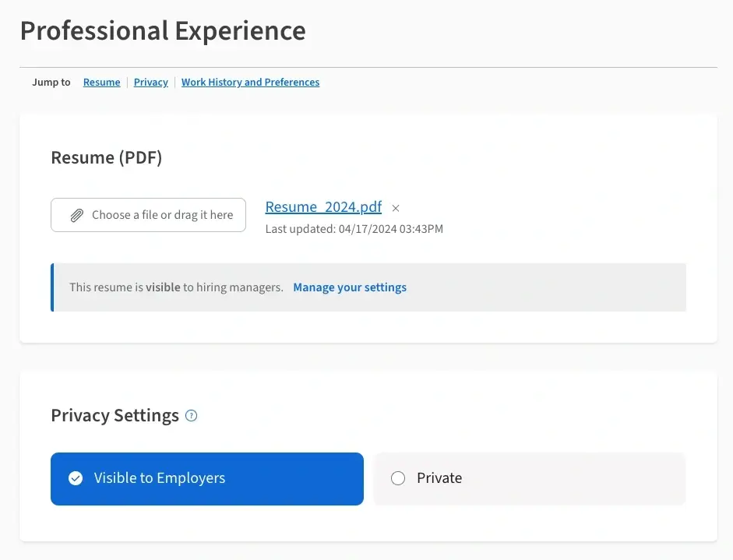Jump to the Resume section link
Viewport: 733px width, 560px height.
101,83
